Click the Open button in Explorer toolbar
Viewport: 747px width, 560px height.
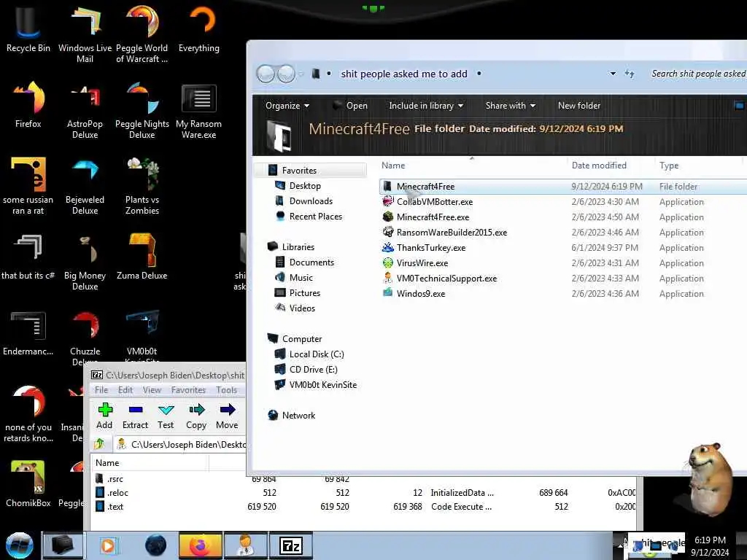pyautogui.click(x=350, y=106)
